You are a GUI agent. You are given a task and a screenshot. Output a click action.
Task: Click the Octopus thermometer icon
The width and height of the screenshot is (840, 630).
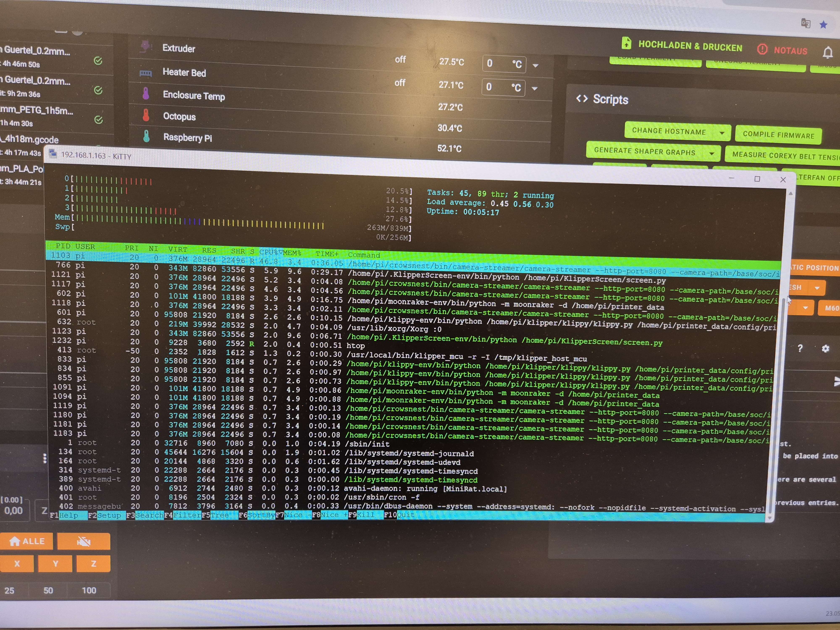(146, 115)
